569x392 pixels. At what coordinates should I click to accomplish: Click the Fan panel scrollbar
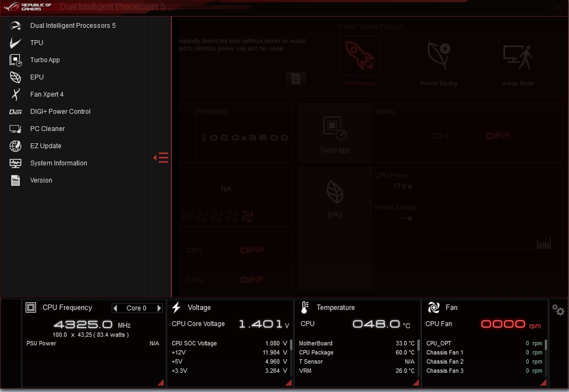(546, 345)
